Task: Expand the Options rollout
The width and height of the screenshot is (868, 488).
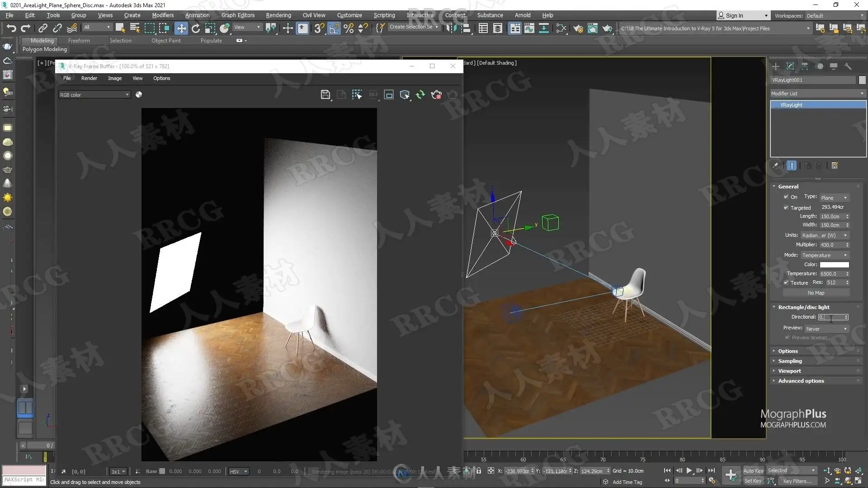Action: click(x=788, y=351)
